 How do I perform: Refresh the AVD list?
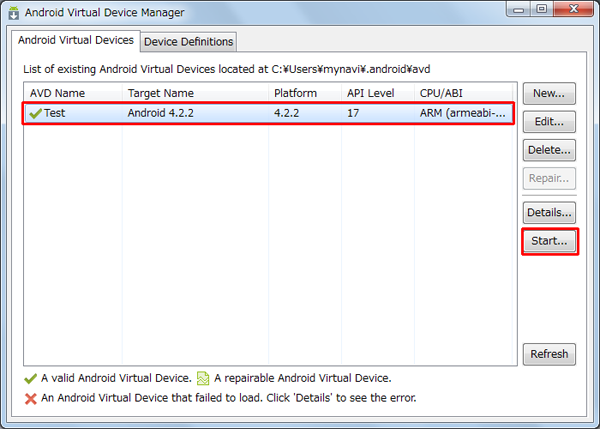549,354
